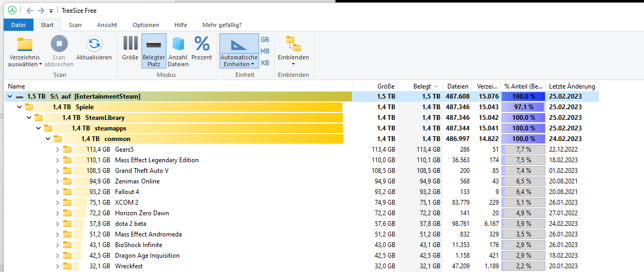
Task: Click the Fallout 4 folder icon
Action: (x=67, y=192)
